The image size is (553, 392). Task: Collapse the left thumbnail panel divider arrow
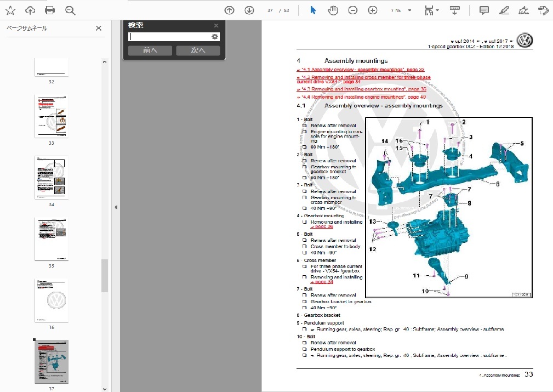pyautogui.click(x=116, y=207)
